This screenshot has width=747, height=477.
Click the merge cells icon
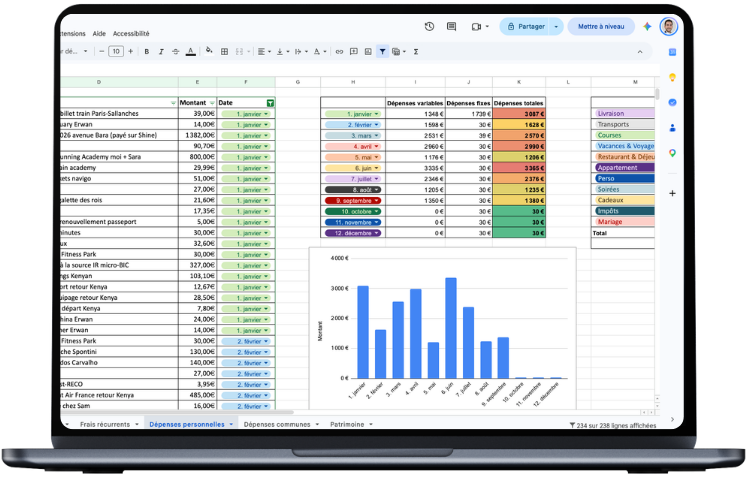[x=239, y=51]
